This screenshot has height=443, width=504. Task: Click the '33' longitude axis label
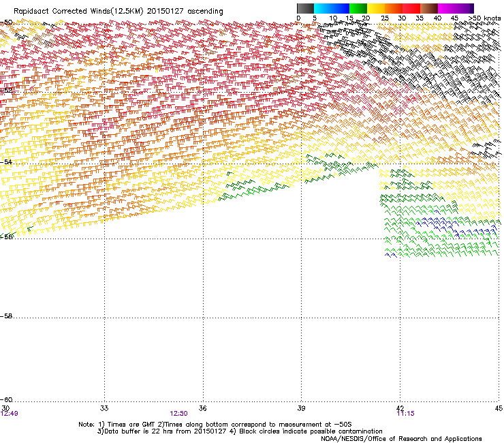click(x=104, y=408)
